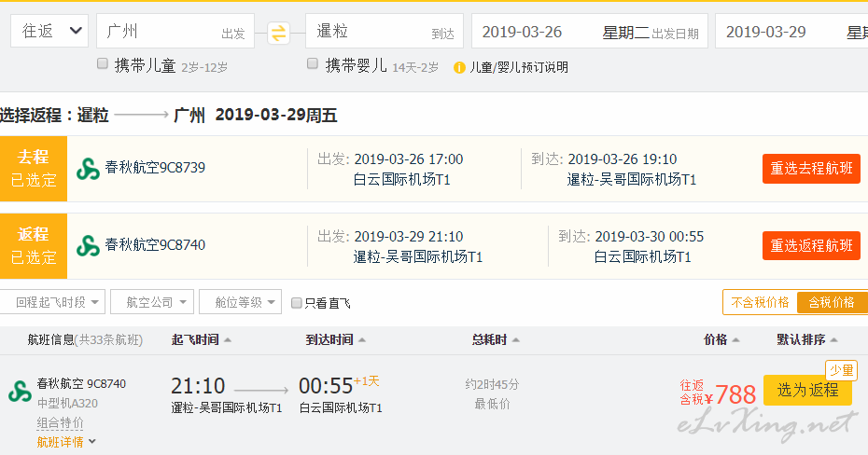The image size is (868, 455).
Task: Click 春秋航空9C8739 outbound flight text
Action: pyautogui.click(x=155, y=168)
